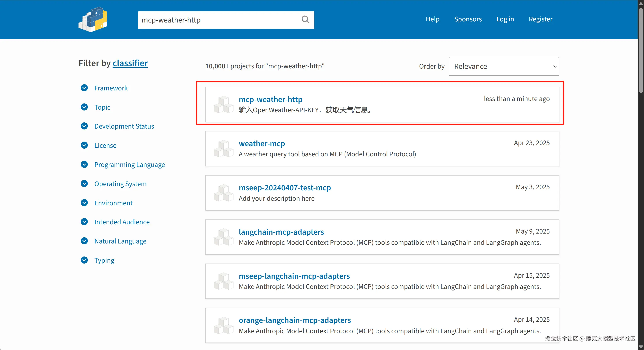Viewport: 644px width, 350px height.
Task: Click the package icon beside orange-langchain-mcp-adapters
Action: [223, 325]
